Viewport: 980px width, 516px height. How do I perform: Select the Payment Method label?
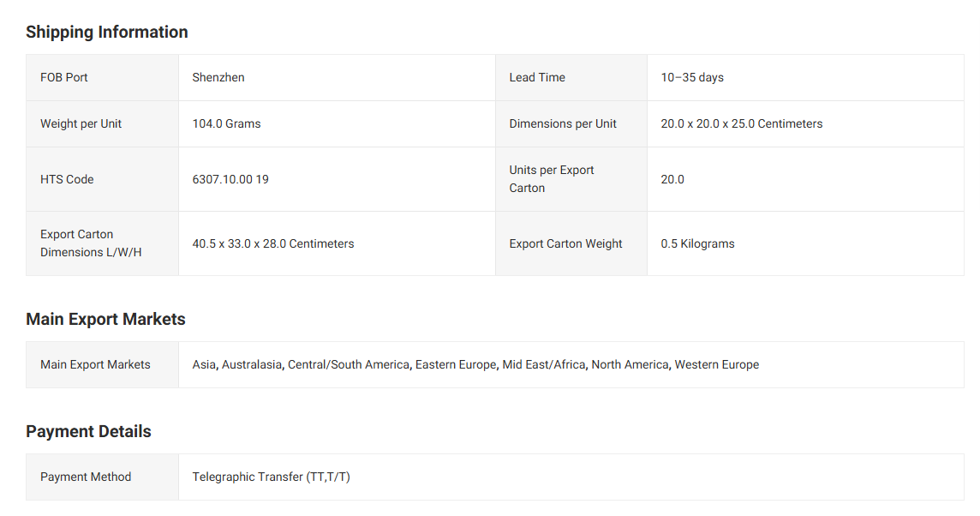86,477
